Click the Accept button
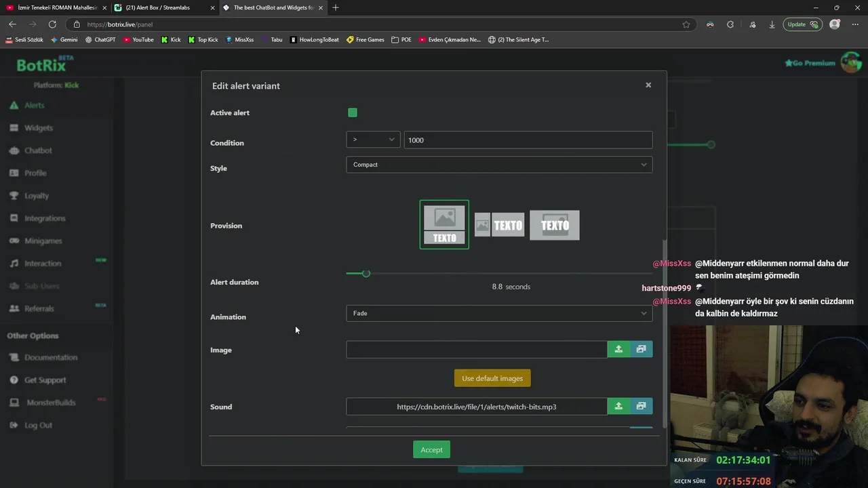868x488 pixels. tap(431, 449)
